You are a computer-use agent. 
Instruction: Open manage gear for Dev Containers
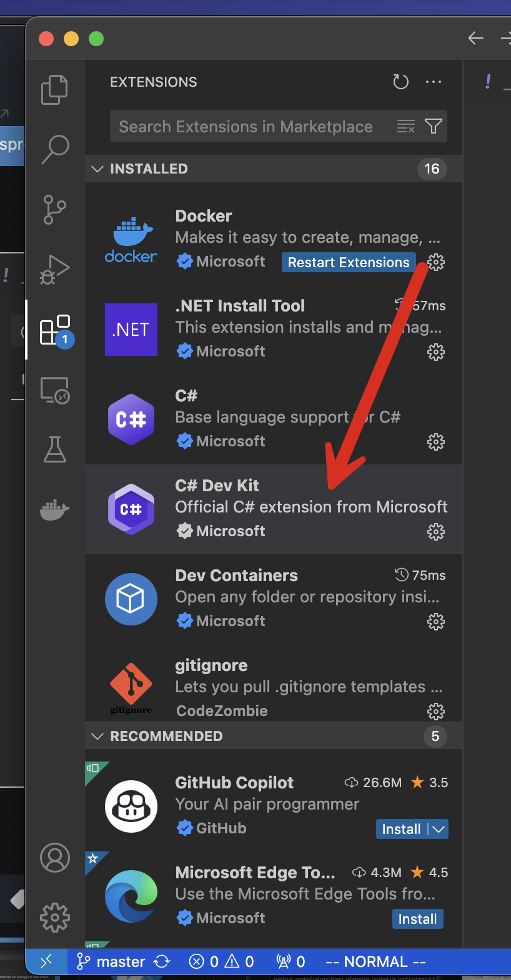(435, 622)
